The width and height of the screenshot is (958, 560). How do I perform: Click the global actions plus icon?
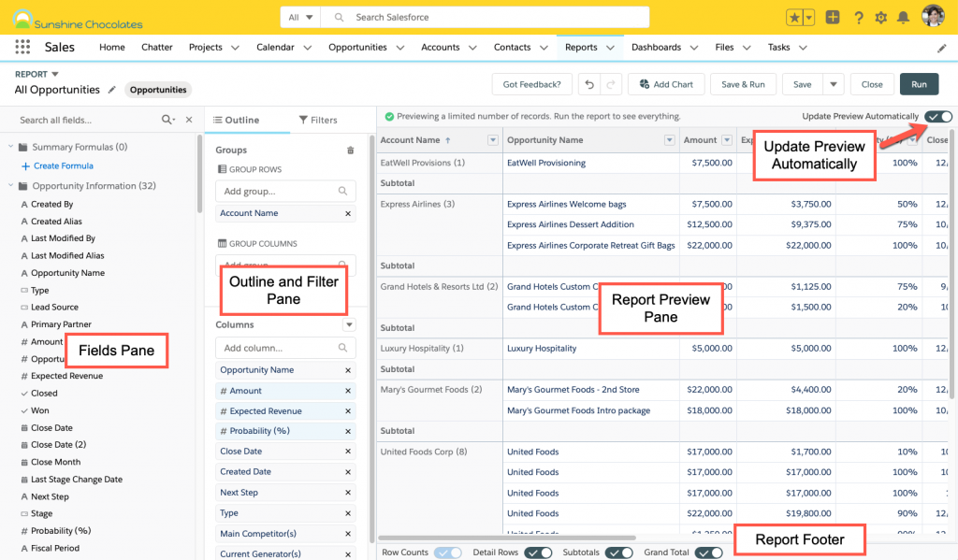coord(832,17)
